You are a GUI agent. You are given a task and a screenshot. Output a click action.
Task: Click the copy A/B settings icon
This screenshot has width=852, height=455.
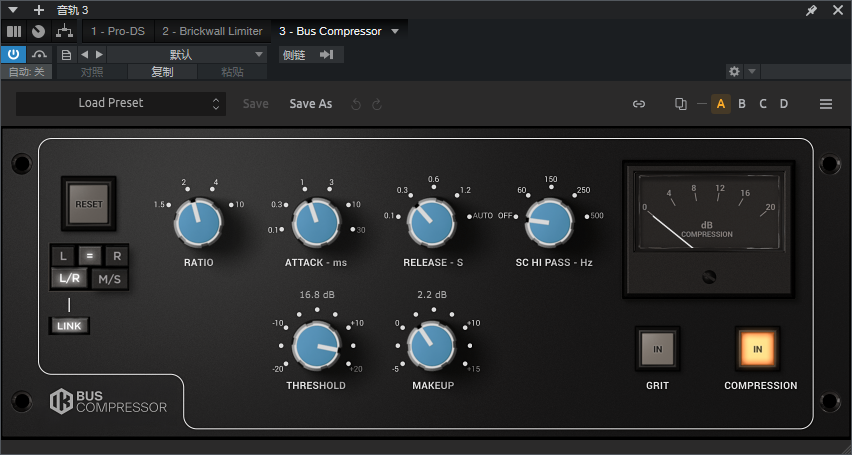point(680,104)
